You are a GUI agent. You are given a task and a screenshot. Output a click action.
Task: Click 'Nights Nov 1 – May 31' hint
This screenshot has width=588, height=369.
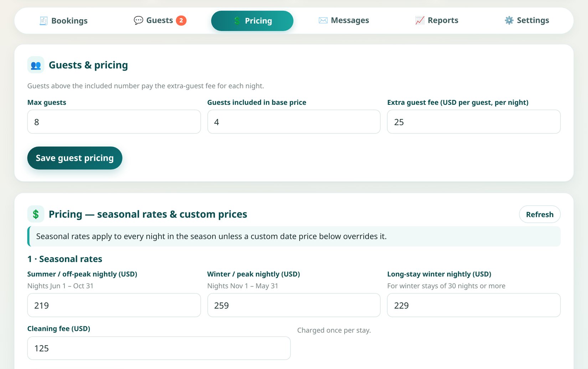(x=243, y=286)
